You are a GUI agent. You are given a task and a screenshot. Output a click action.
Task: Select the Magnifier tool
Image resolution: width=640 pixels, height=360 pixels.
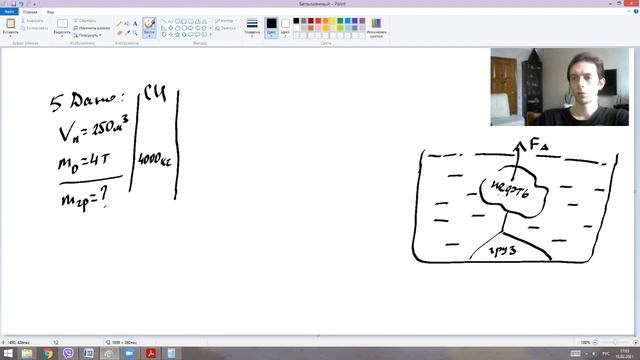tap(135, 33)
